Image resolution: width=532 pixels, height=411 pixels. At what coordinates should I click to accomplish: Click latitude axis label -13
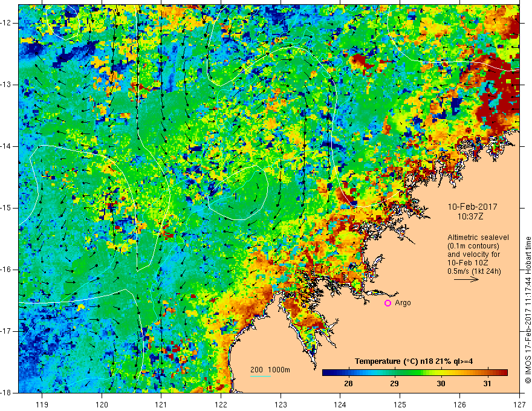[7, 85]
